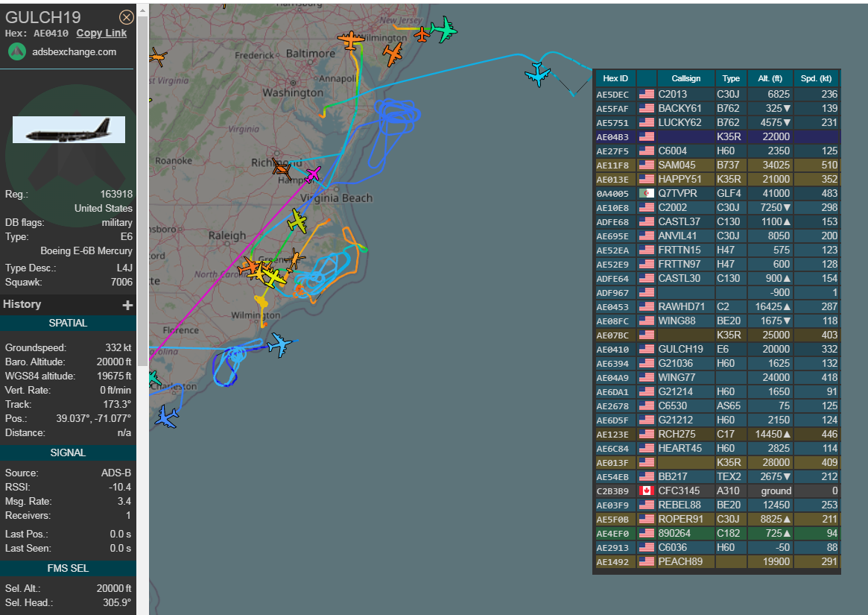Viewport: 868px width, 615px height.
Task: Select the LUCKY62 row
Action: pyautogui.click(x=717, y=122)
